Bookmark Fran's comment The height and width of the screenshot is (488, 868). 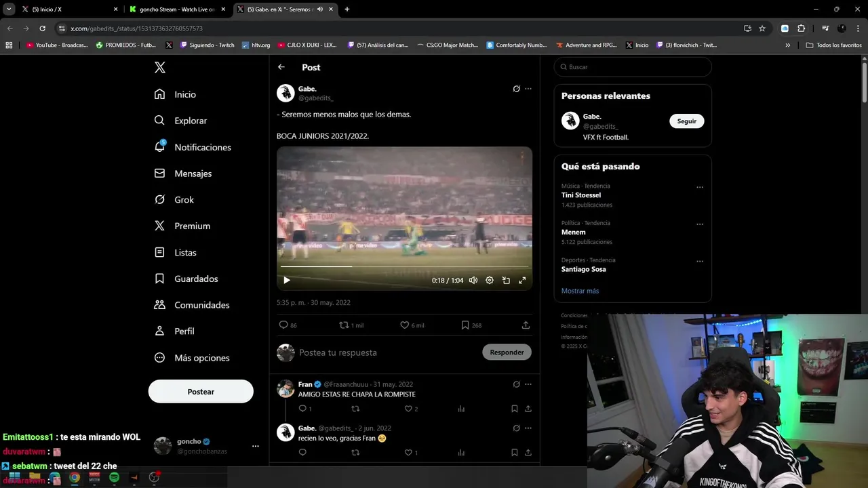[x=514, y=409]
